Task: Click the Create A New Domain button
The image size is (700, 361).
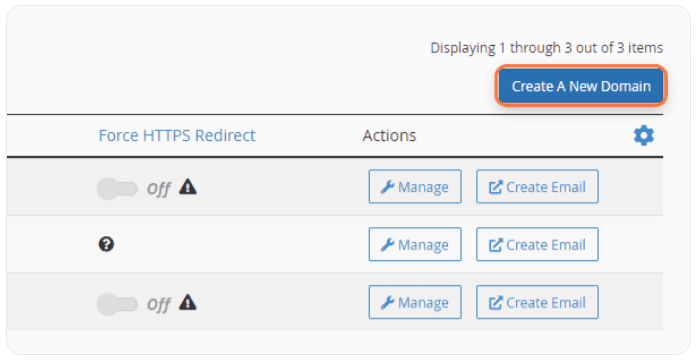Action: [581, 86]
